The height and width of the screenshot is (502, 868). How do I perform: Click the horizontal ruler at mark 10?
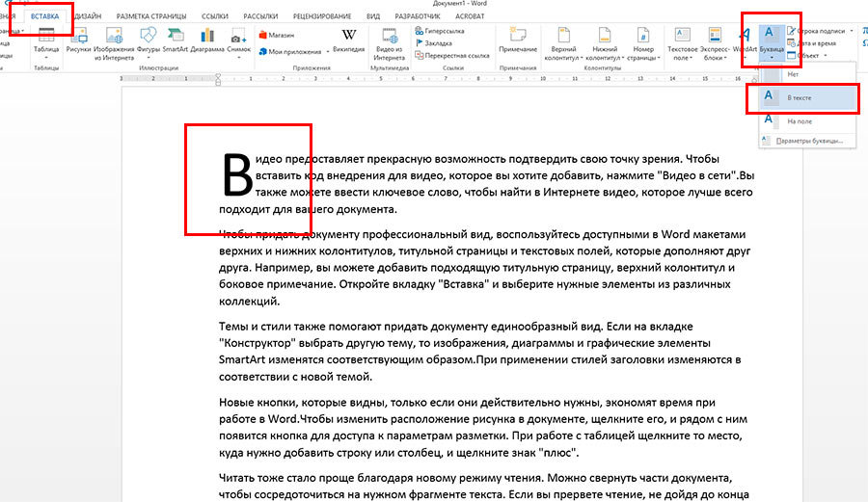543,79
